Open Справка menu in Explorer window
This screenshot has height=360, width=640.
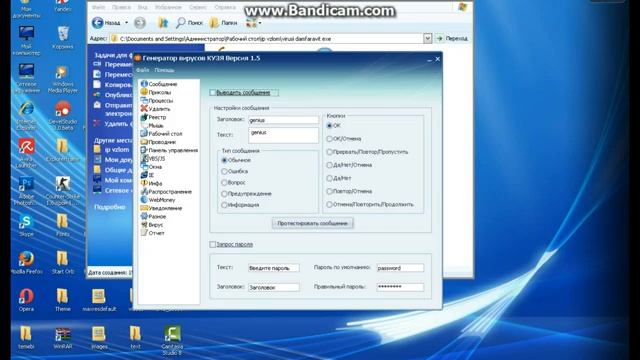pyautogui.click(x=225, y=7)
